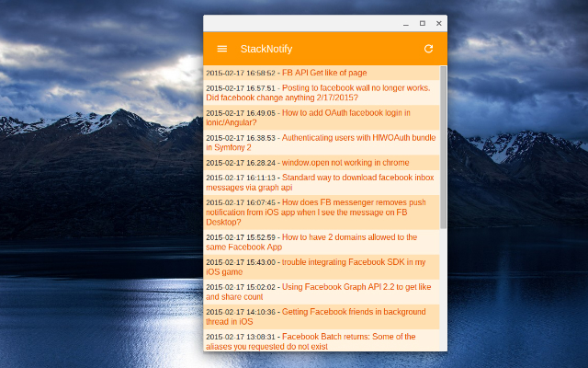Open 'Getting Facebook friends in background thread' link
This screenshot has width=588, height=368.
pyautogui.click(x=316, y=316)
